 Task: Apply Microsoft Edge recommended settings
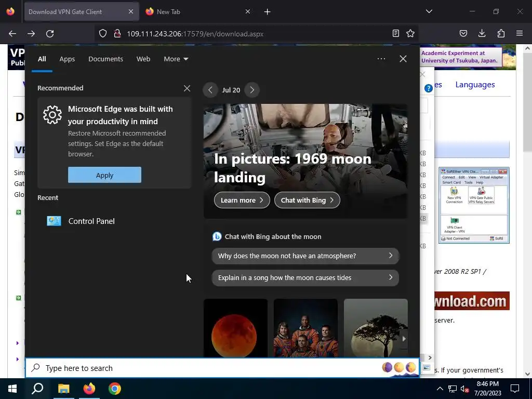(104, 175)
